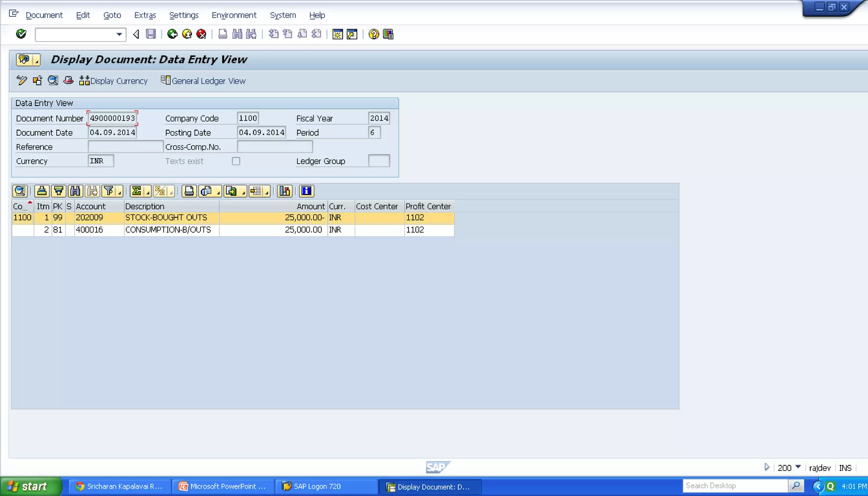Click the green Enter checkmark icon
The image size is (868, 496).
[21, 34]
